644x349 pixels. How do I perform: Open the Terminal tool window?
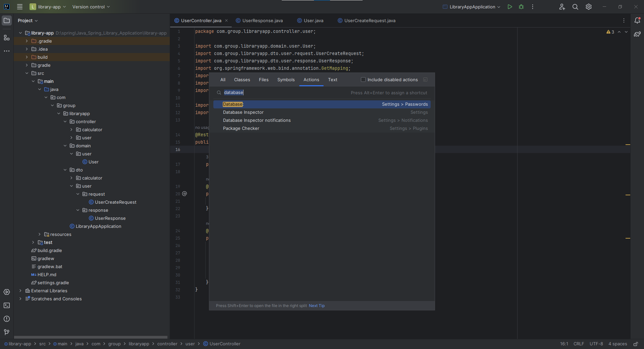click(x=7, y=305)
